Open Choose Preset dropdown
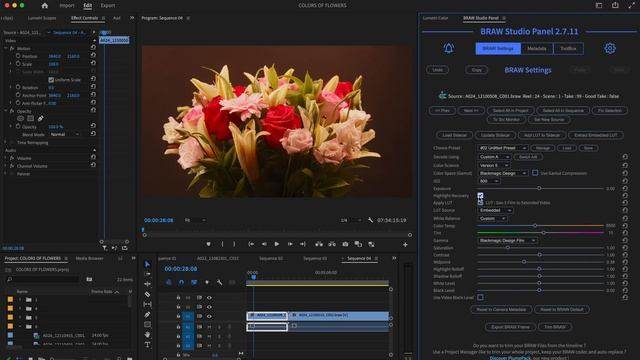 point(503,148)
